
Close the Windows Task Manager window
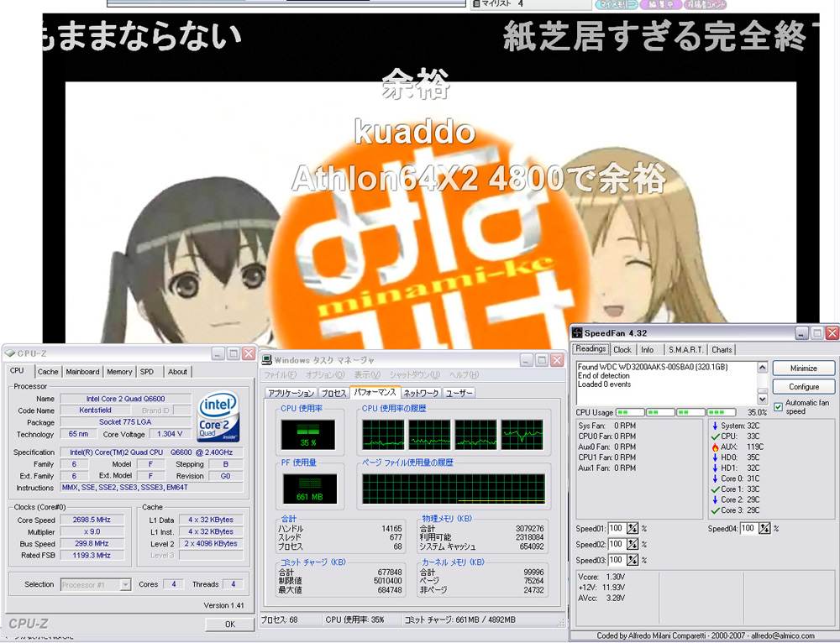pyautogui.click(x=557, y=360)
